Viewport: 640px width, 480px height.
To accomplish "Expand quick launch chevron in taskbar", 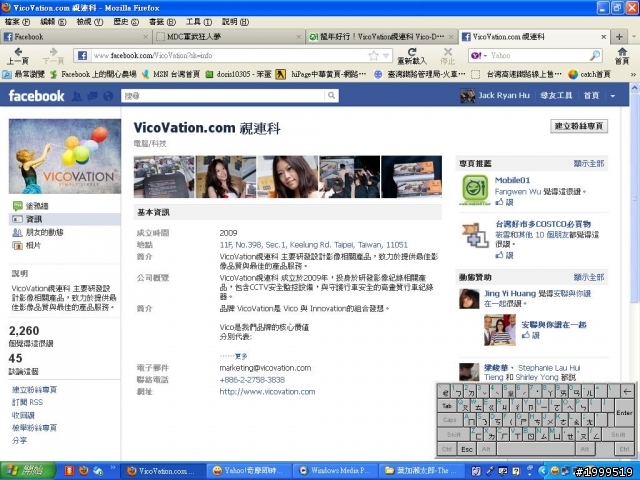I will click(x=112, y=467).
